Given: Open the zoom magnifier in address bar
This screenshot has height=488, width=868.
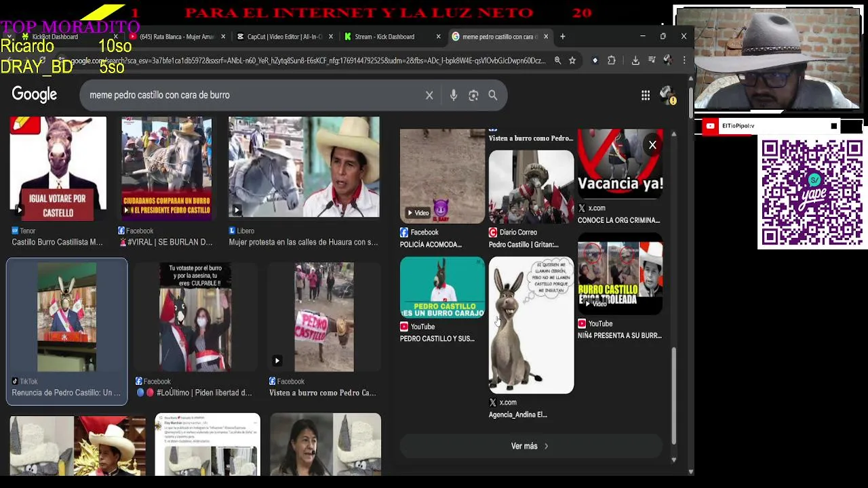Looking at the screenshot, I should [x=557, y=60].
